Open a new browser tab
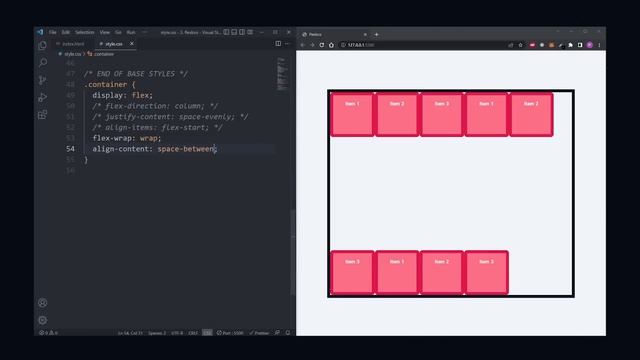The image size is (640, 360). click(x=376, y=35)
